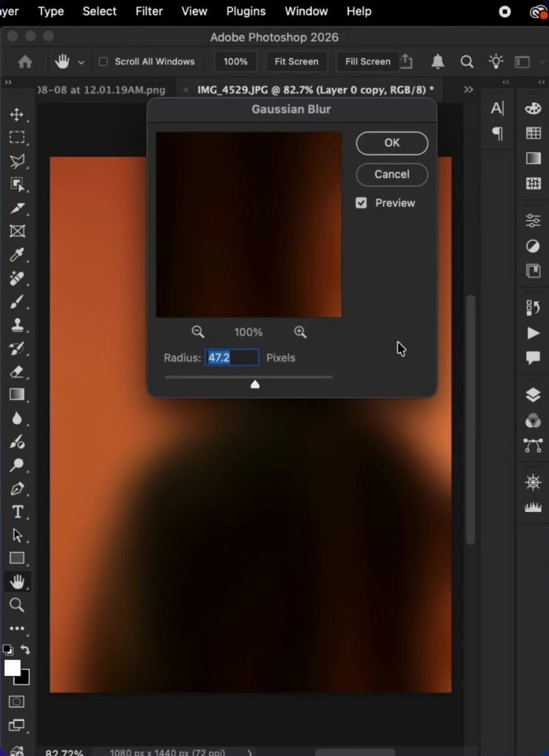Select the Move tool

click(x=17, y=114)
